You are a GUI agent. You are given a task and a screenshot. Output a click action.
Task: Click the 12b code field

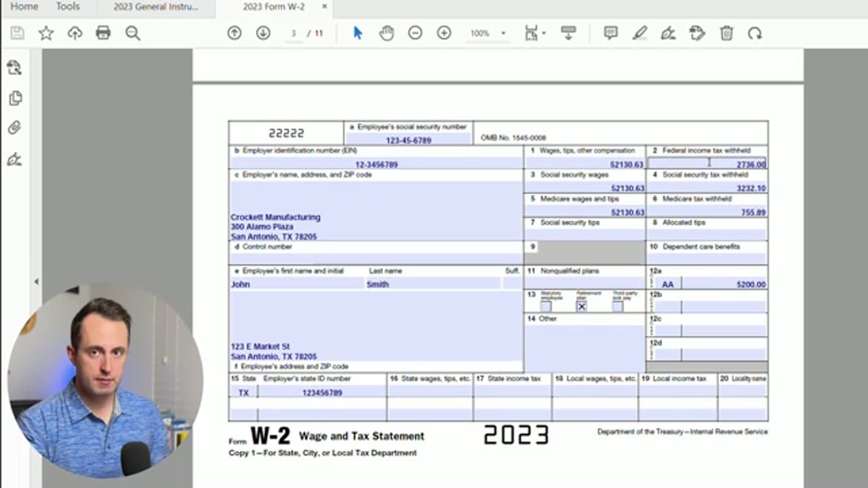668,307
